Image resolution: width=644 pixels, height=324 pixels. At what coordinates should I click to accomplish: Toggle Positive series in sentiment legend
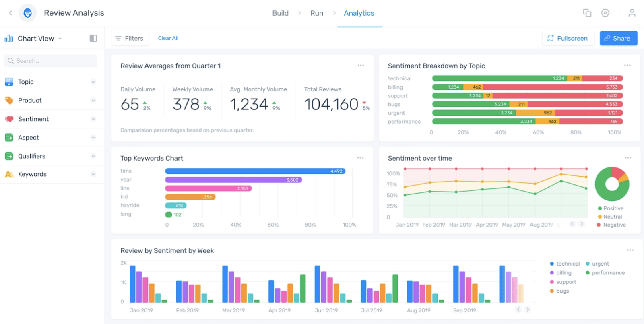610,208
